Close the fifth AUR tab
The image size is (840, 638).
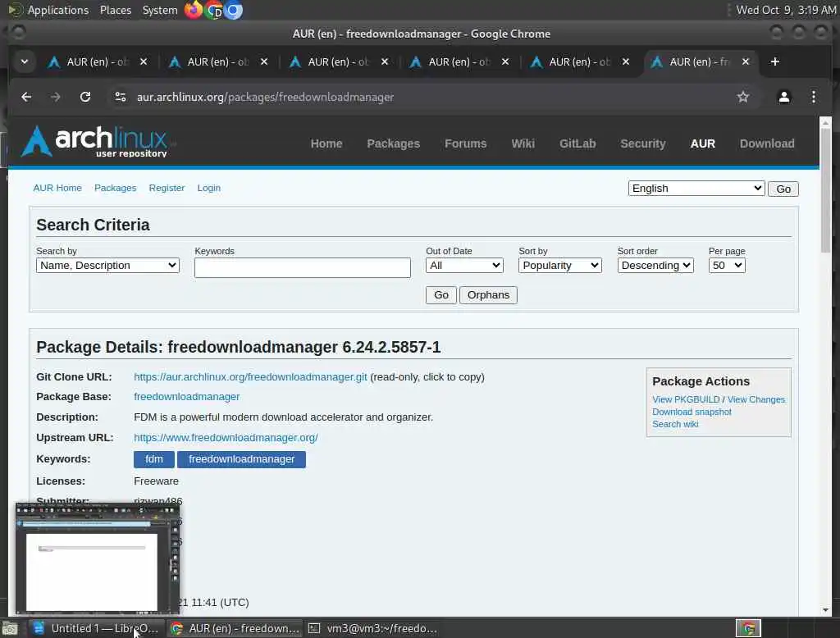click(626, 62)
